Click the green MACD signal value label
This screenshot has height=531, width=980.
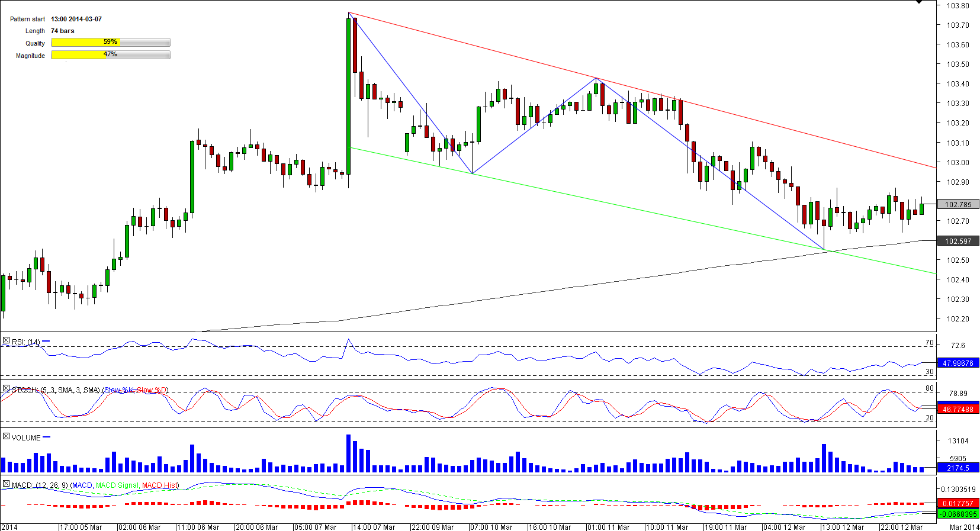point(958,514)
